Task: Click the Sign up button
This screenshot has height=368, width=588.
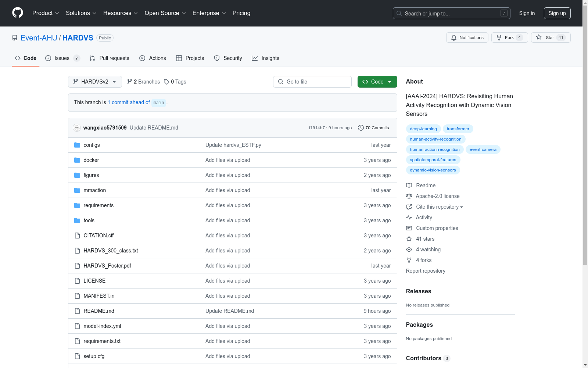Action: point(557,13)
